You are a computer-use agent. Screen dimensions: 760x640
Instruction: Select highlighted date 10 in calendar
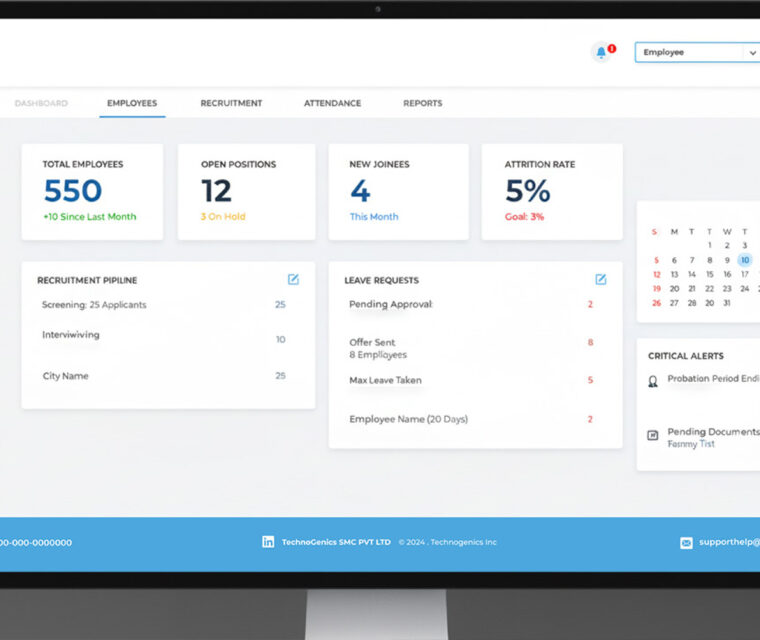click(x=745, y=260)
